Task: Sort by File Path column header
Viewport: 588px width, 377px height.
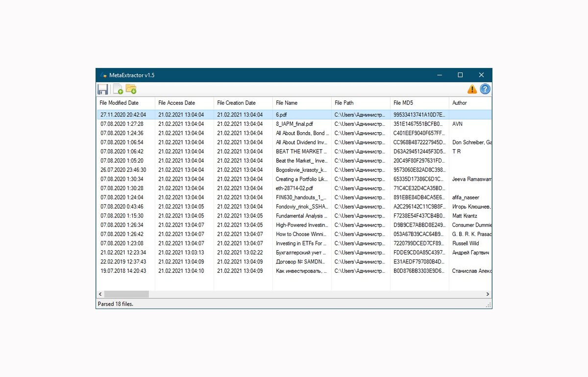Action: (361, 103)
